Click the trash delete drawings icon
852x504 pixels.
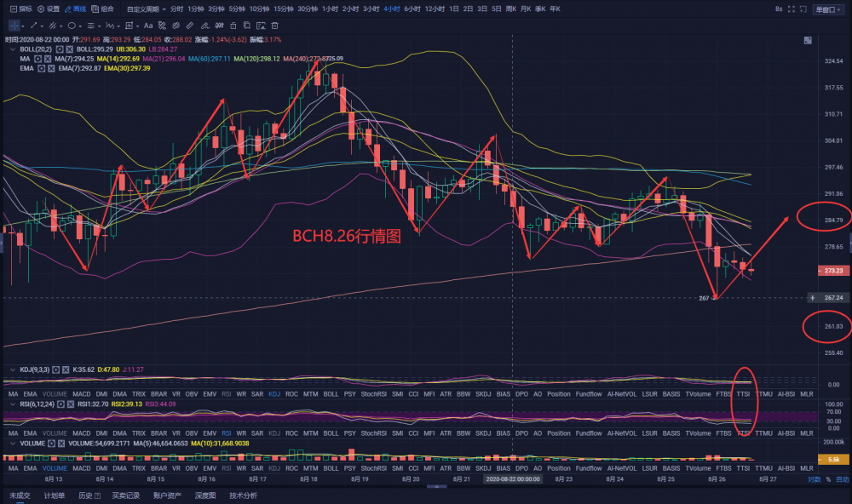pos(275,26)
